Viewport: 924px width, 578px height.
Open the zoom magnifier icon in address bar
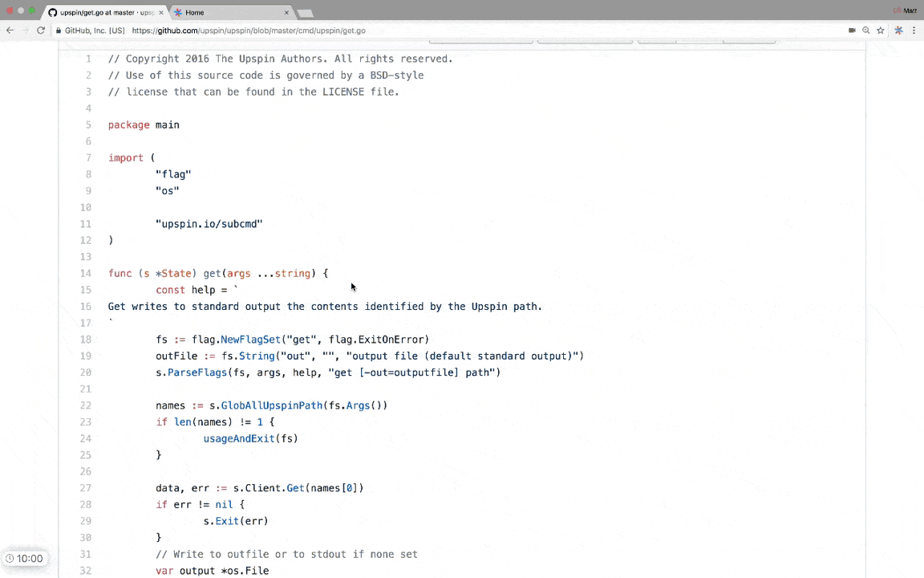point(866,31)
